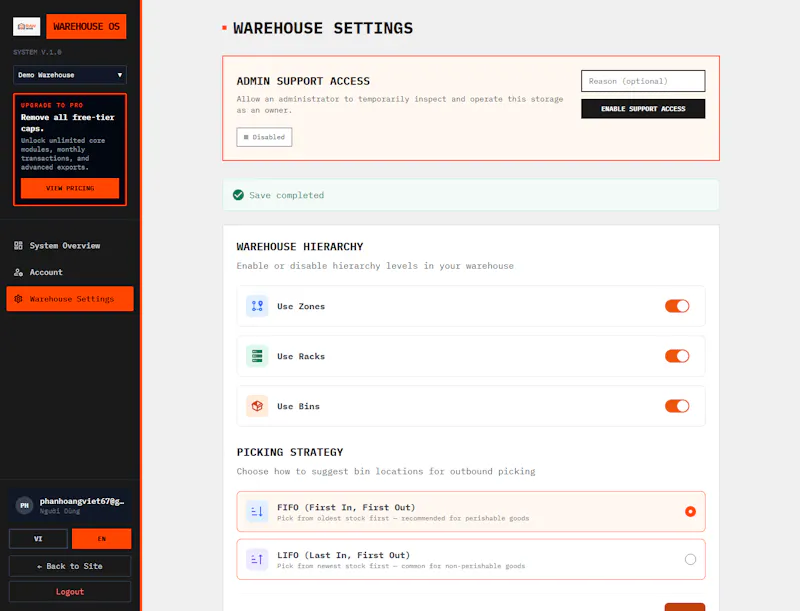Click the phanhoangviet67 user email text

82,501
